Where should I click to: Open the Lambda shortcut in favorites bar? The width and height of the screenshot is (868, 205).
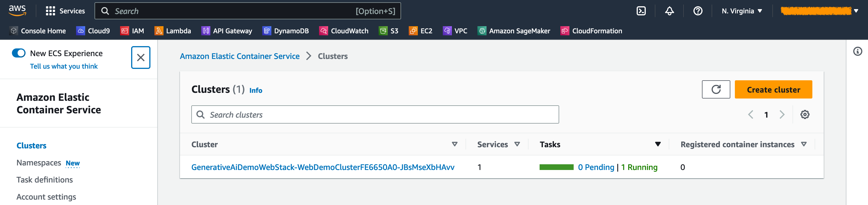pyautogui.click(x=173, y=31)
